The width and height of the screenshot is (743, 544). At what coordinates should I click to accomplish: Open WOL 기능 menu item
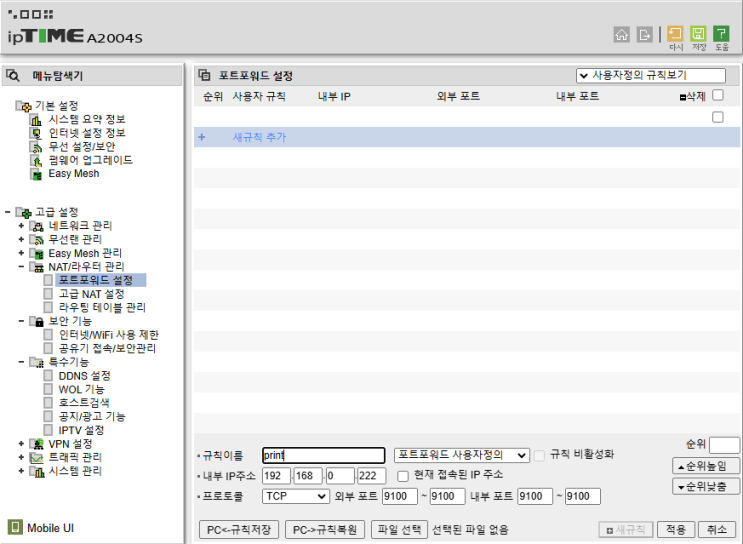click(x=82, y=390)
